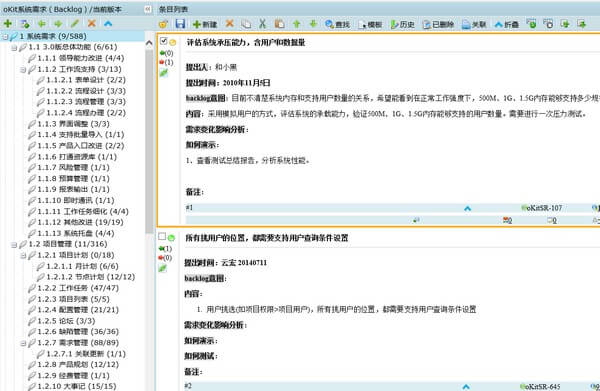
Task: Click the yellow folder icon in item toolbar
Action: click(163, 24)
